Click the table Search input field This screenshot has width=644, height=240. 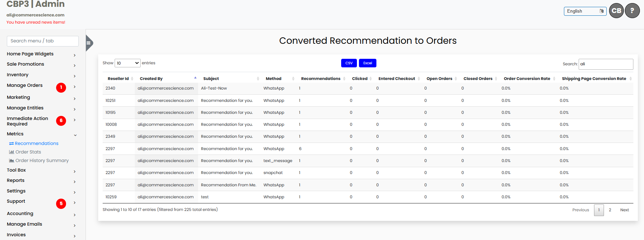(x=605, y=64)
